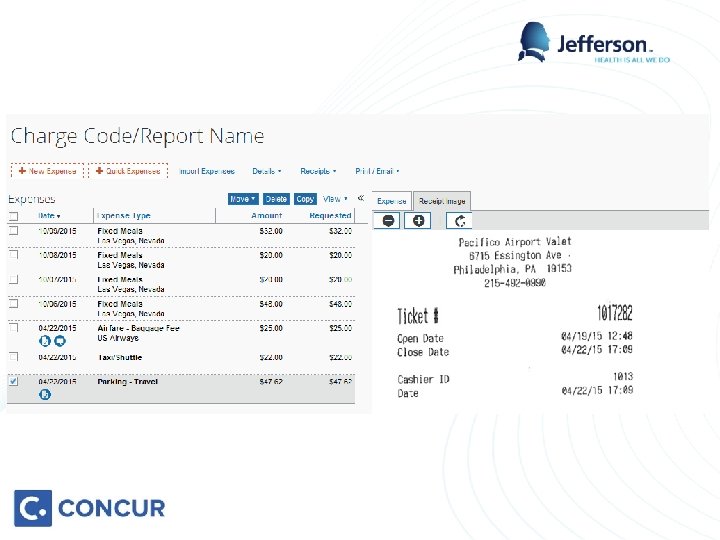Uncheck the Parking - Travel row
Image resolution: width=720 pixels, height=540 pixels.
click(x=13, y=381)
